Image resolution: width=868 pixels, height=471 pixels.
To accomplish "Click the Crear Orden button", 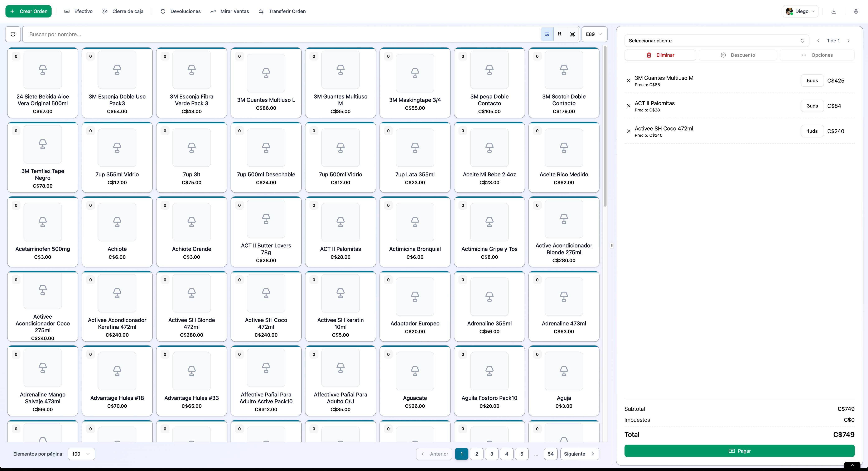I will pyautogui.click(x=29, y=11).
